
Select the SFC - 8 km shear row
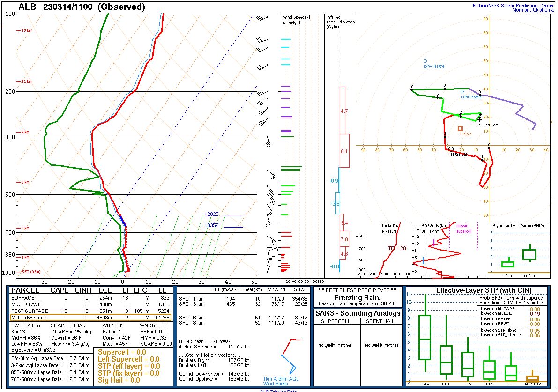click(244, 323)
